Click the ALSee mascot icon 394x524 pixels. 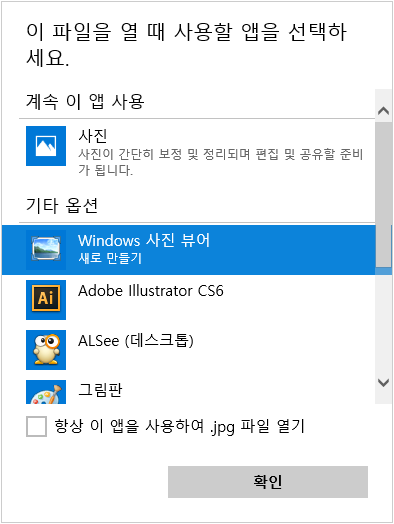pyautogui.click(x=46, y=350)
